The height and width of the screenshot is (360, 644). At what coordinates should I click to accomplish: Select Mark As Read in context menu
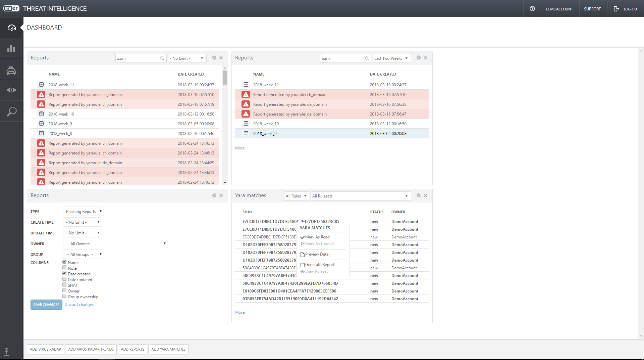click(x=317, y=237)
